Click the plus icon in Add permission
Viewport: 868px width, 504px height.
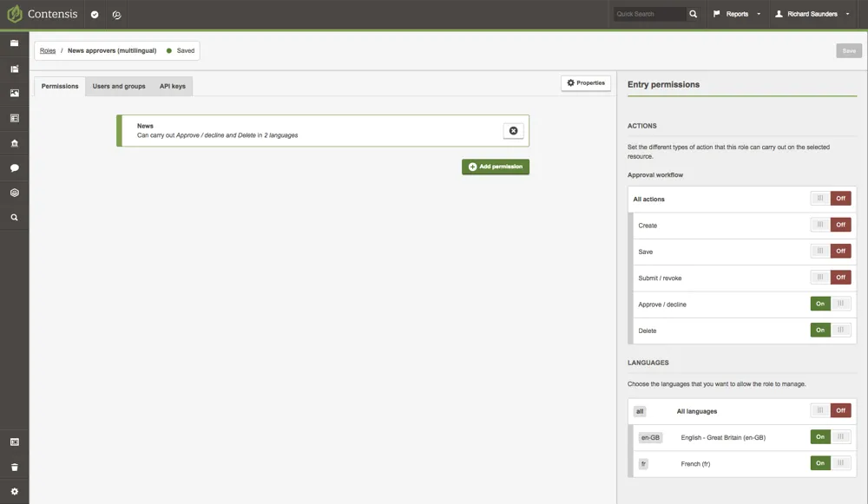(472, 167)
